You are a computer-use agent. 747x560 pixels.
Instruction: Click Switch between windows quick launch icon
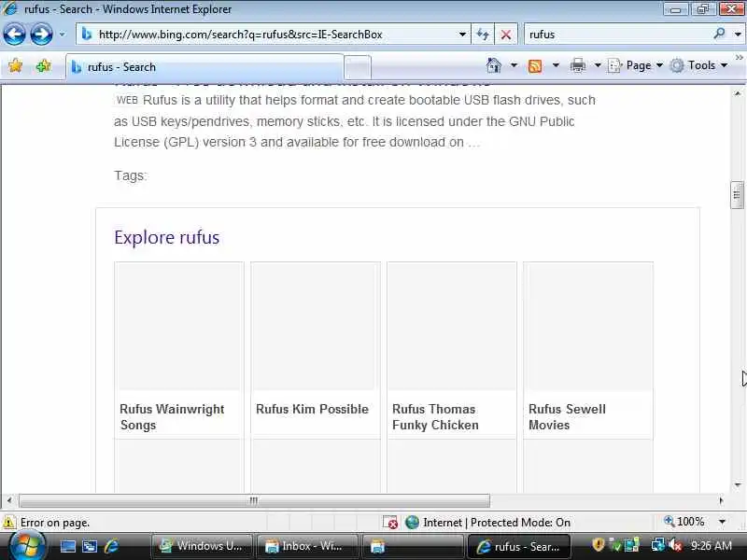(x=89, y=546)
